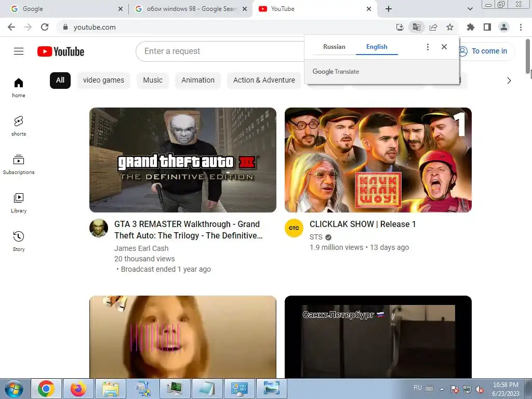Click the YouTube search request field
This screenshot has height=399, width=532.
(x=220, y=51)
